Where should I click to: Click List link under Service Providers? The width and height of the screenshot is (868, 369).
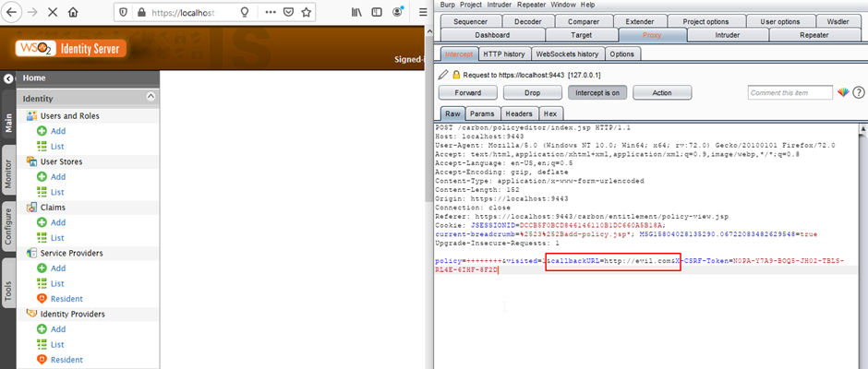click(x=57, y=283)
